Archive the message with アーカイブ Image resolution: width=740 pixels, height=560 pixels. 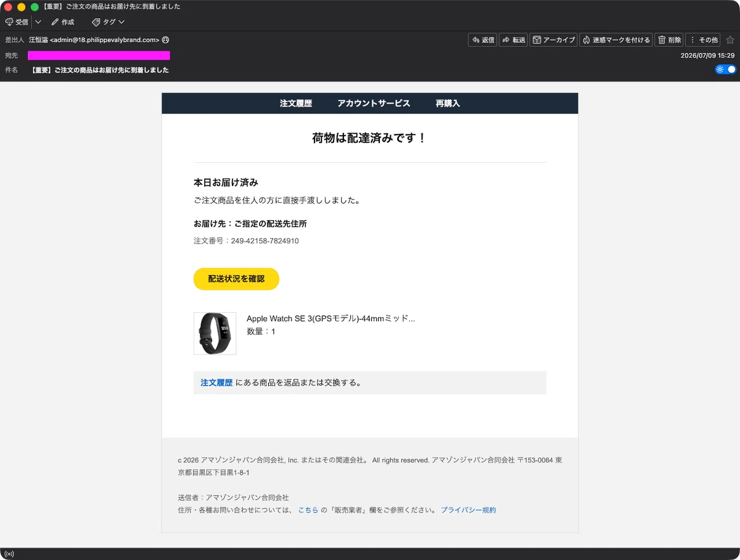click(x=554, y=40)
